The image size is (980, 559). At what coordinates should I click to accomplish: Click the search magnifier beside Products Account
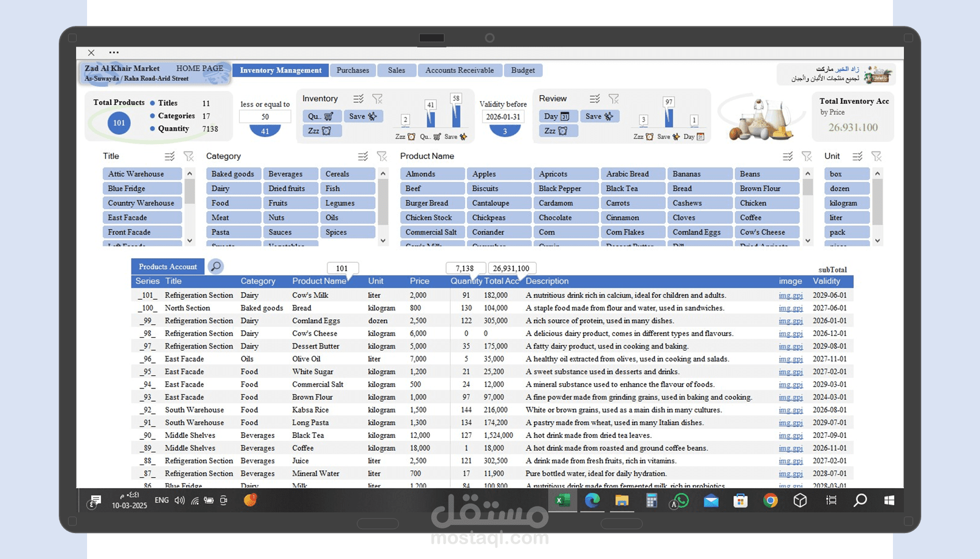[216, 266]
